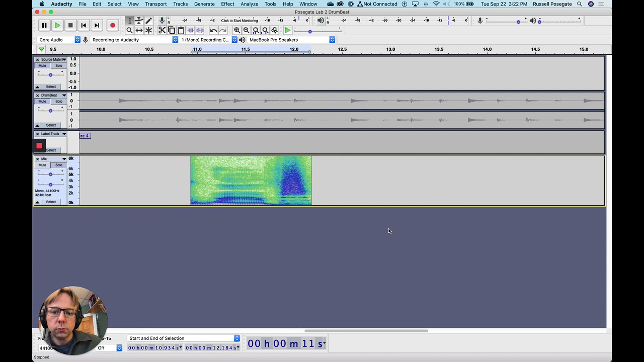Image resolution: width=644 pixels, height=362 pixels.
Task: Click Select button on Mix track
Action: click(51, 202)
